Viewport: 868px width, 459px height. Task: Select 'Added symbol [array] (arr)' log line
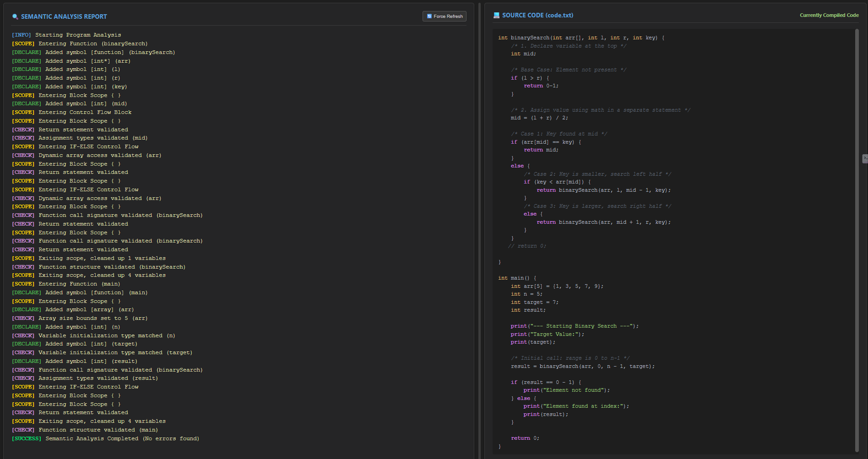[73, 309]
